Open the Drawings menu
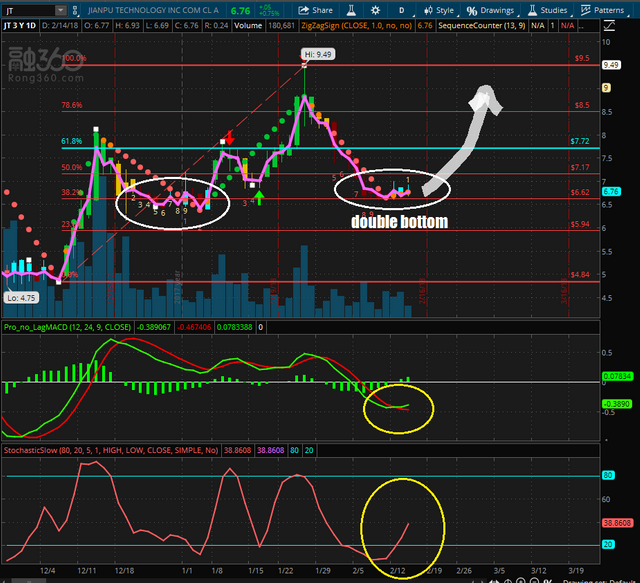This screenshot has width=640, height=583. (x=491, y=10)
